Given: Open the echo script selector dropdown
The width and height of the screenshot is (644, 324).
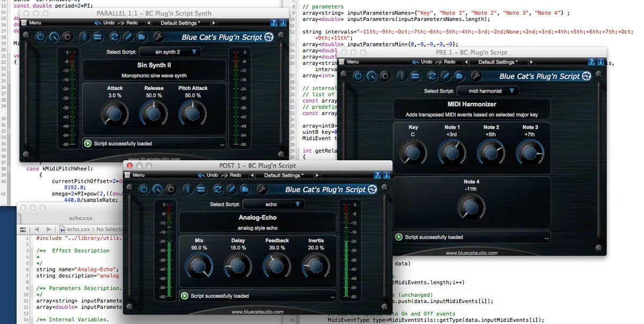Looking at the screenshot, I should click(x=272, y=204).
